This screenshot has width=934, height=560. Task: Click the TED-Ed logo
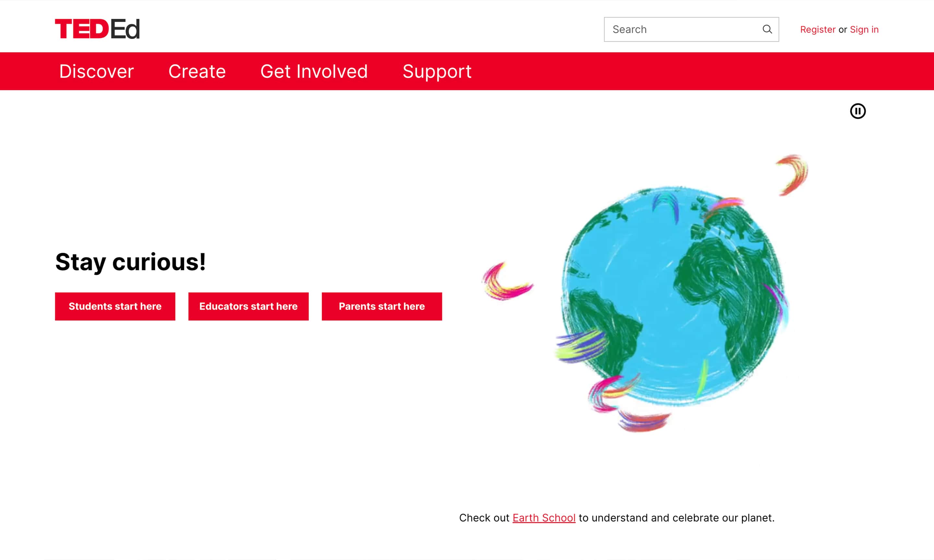pyautogui.click(x=97, y=29)
